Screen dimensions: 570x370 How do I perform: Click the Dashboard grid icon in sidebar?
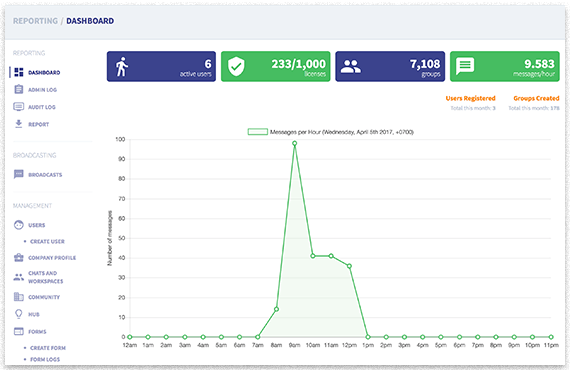tap(19, 72)
